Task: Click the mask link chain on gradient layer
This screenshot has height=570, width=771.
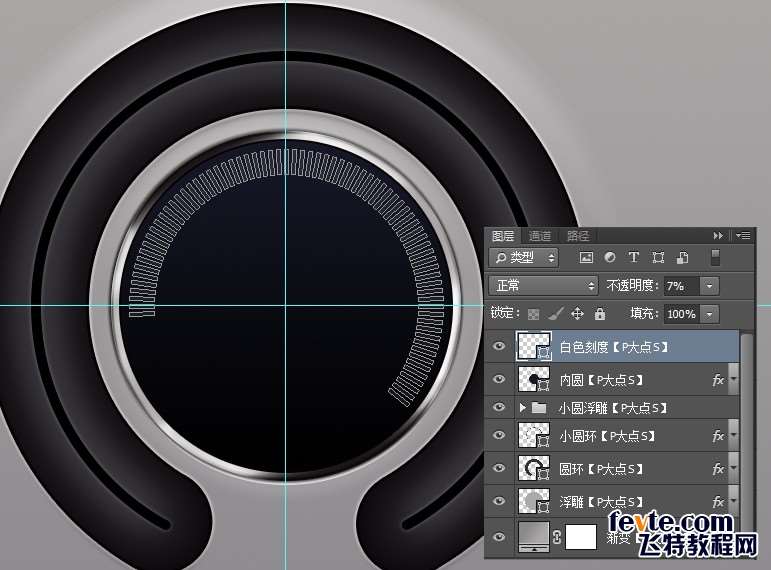Action: [557, 537]
